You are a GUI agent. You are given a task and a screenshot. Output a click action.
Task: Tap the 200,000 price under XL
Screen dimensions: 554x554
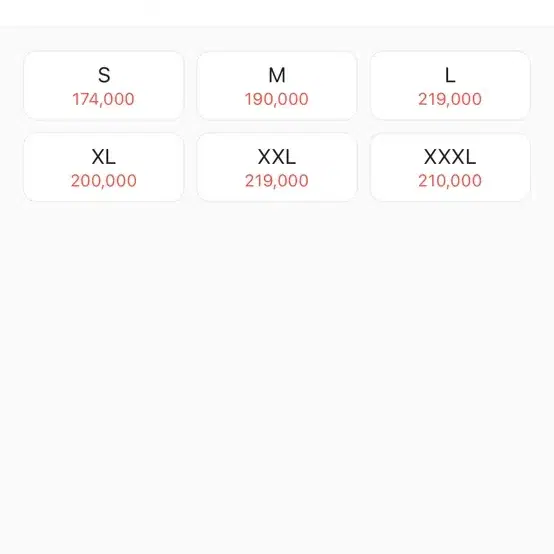click(x=104, y=181)
